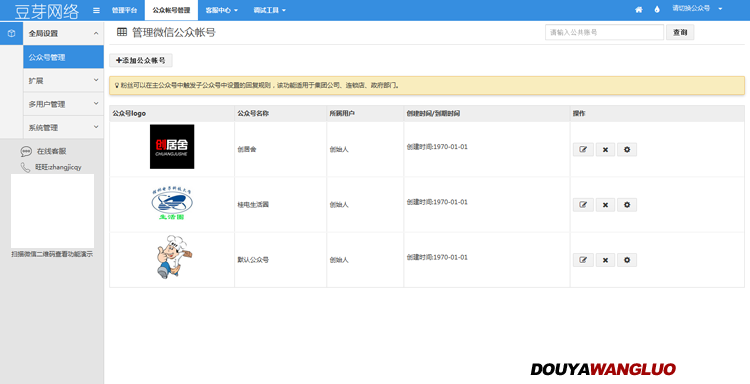Viewport: 750px width, 384px height.
Task: Click the 操作 column header
Action: (x=579, y=113)
